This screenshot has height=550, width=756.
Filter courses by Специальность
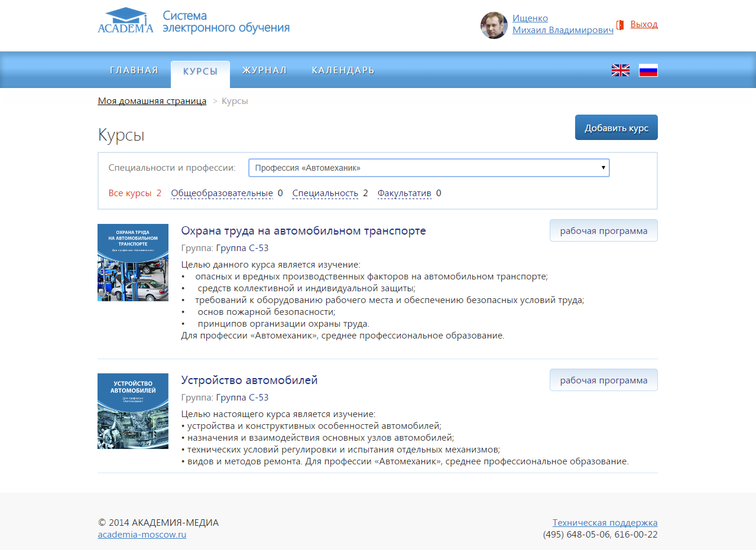click(325, 193)
